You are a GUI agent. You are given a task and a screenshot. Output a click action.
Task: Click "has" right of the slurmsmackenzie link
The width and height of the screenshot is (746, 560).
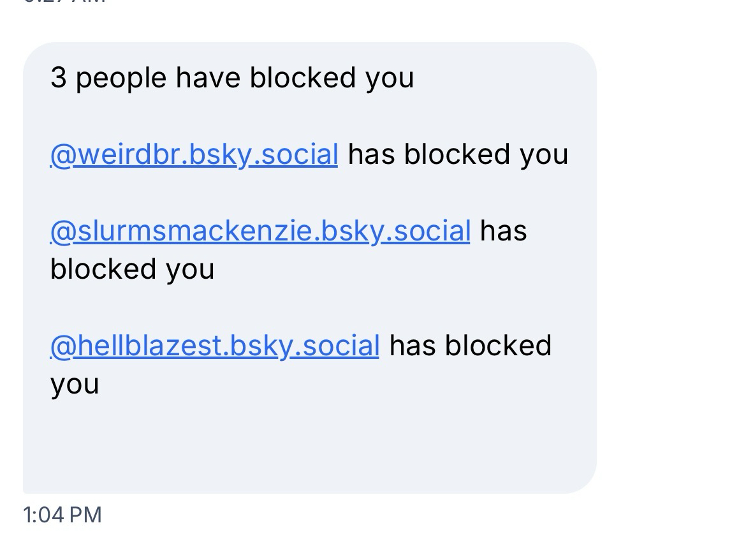tap(503, 231)
